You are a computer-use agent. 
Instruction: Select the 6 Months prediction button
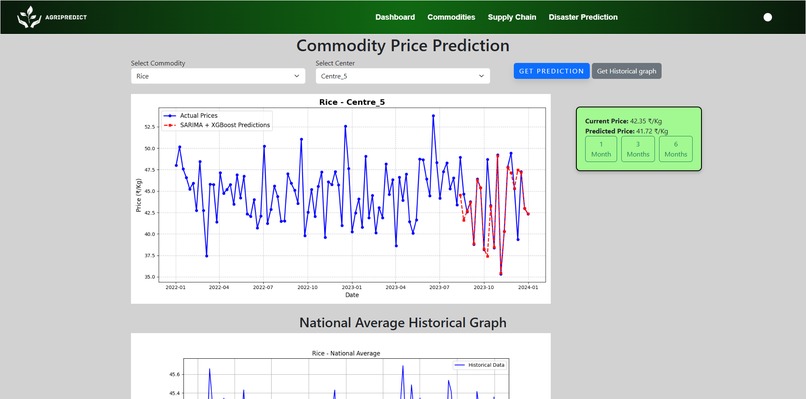676,149
